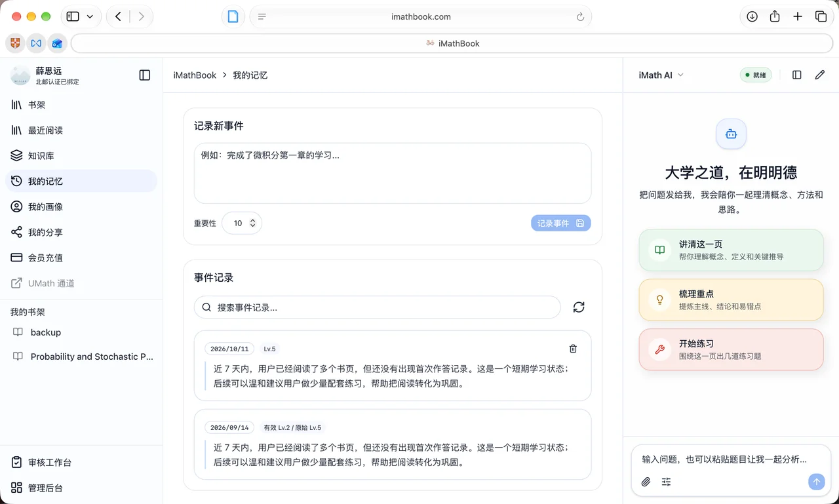Select 我的画像 in sidebar
The height and width of the screenshot is (504, 839).
pyautogui.click(x=81, y=207)
